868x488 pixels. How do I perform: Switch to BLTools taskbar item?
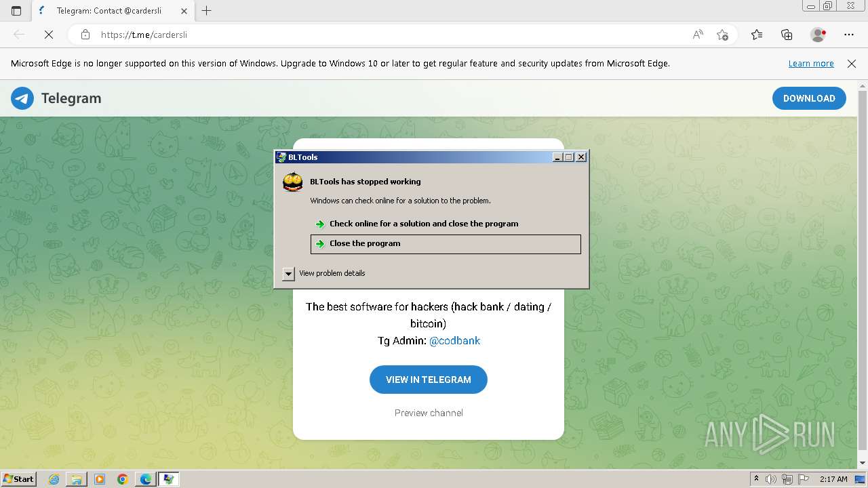click(168, 479)
